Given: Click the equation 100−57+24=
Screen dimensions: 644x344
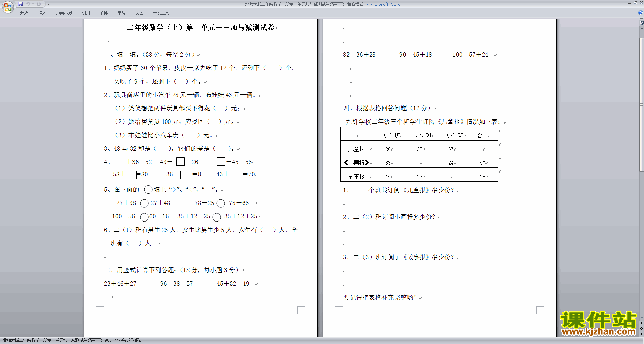Looking at the screenshot, I should click(473, 55).
